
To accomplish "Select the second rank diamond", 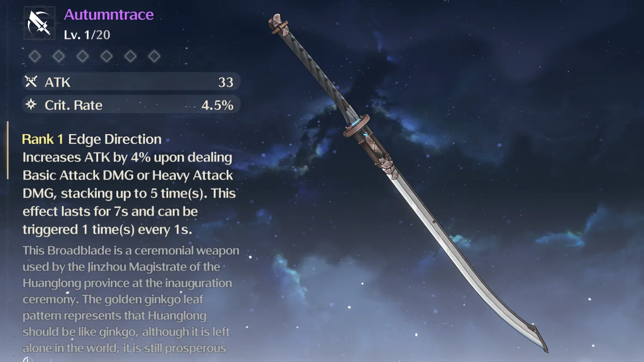I will 59,56.
